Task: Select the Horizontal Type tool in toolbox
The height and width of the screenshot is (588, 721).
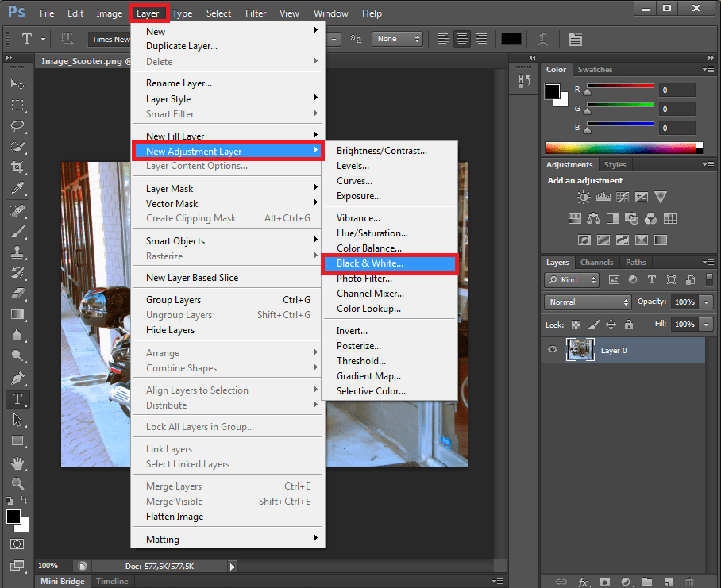Action: point(17,399)
